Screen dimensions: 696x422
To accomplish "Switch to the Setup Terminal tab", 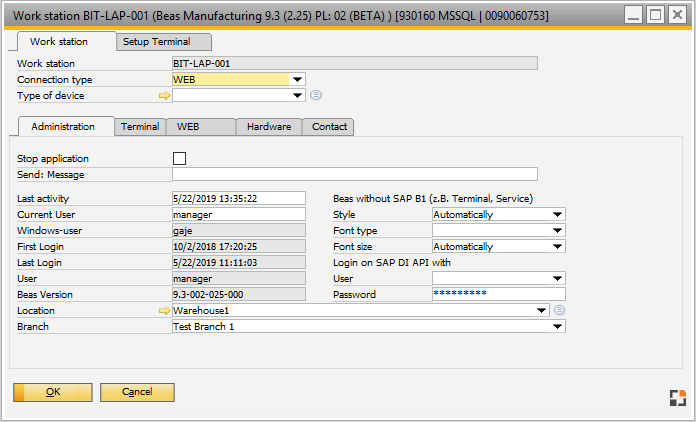I will (164, 42).
